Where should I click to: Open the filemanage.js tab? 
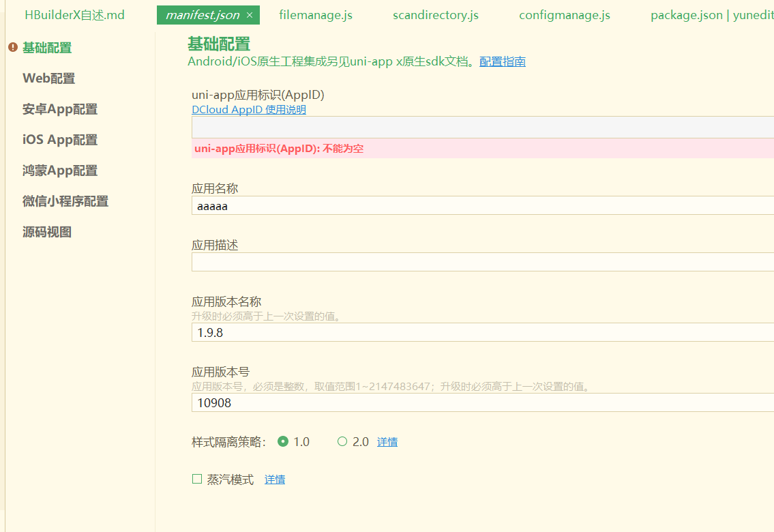tap(316, 15)
